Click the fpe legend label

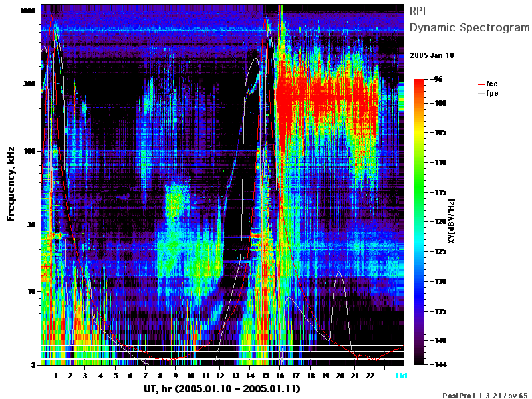coord(492,93)
